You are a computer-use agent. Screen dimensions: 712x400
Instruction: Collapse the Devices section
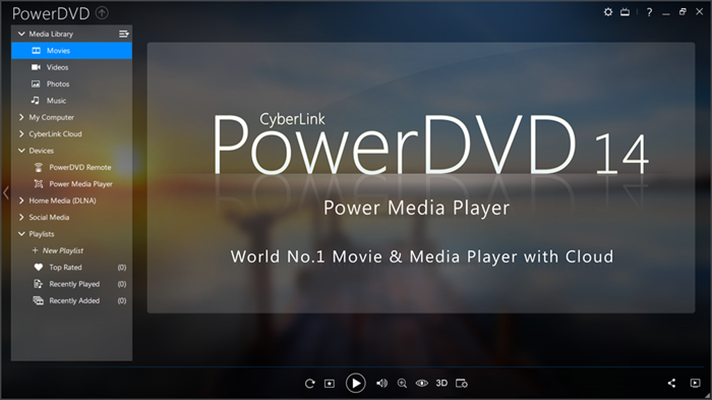click(21, 150)
